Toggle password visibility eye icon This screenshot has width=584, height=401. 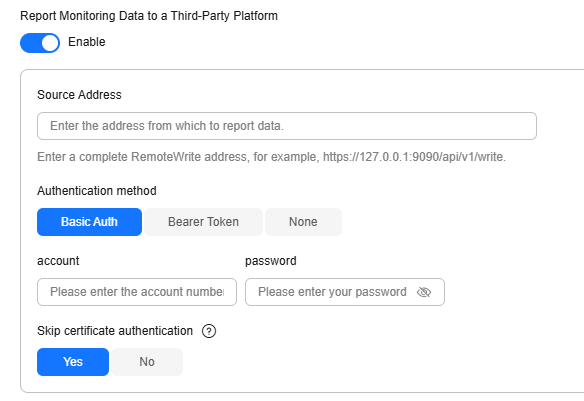click(424, 292)
